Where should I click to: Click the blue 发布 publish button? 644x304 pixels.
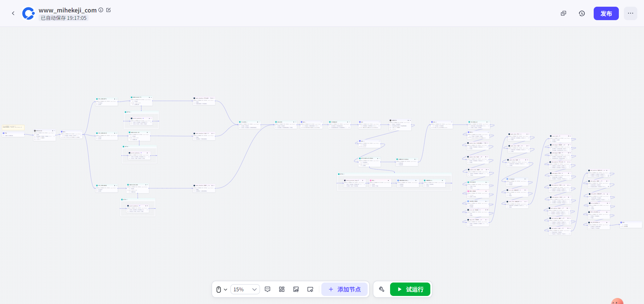coord(606,13)
